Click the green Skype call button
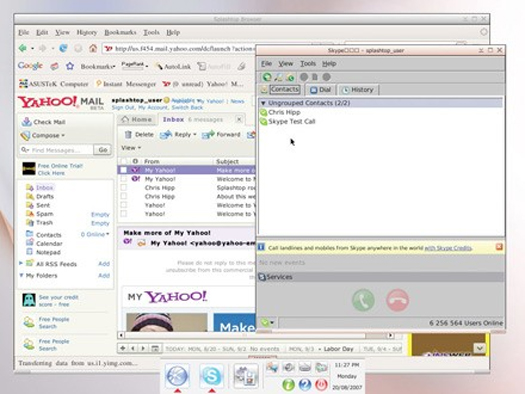525x394 pixels. tap(363, 300)
